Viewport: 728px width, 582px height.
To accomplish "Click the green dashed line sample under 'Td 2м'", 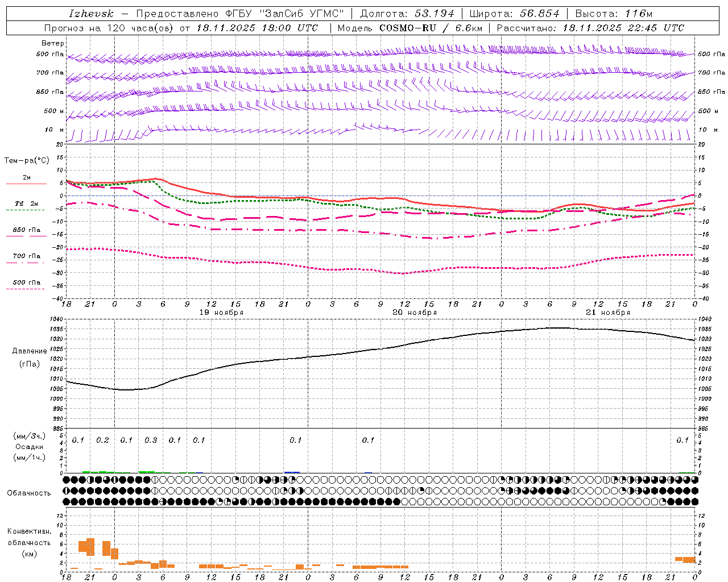I will [x=25, y=210].
